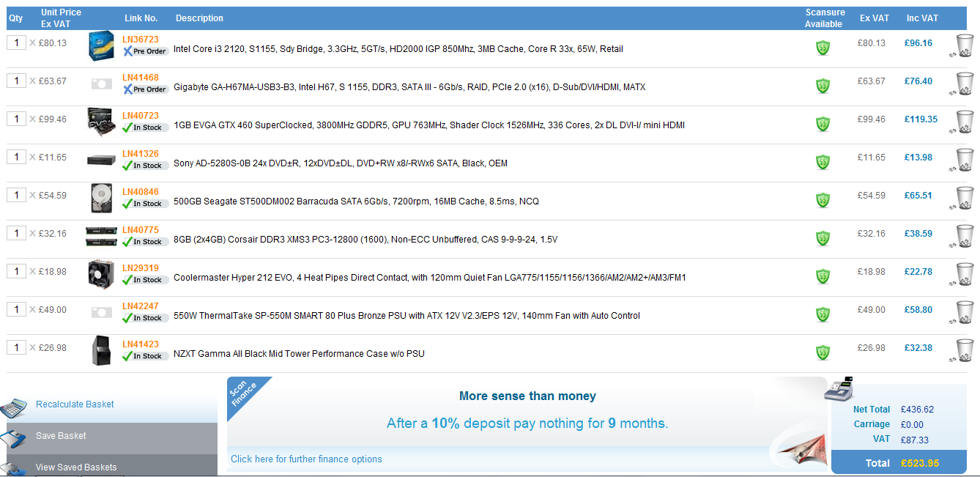Remove Sony AD-5280S DVD drive using trash icon

(x=963, y=160)
